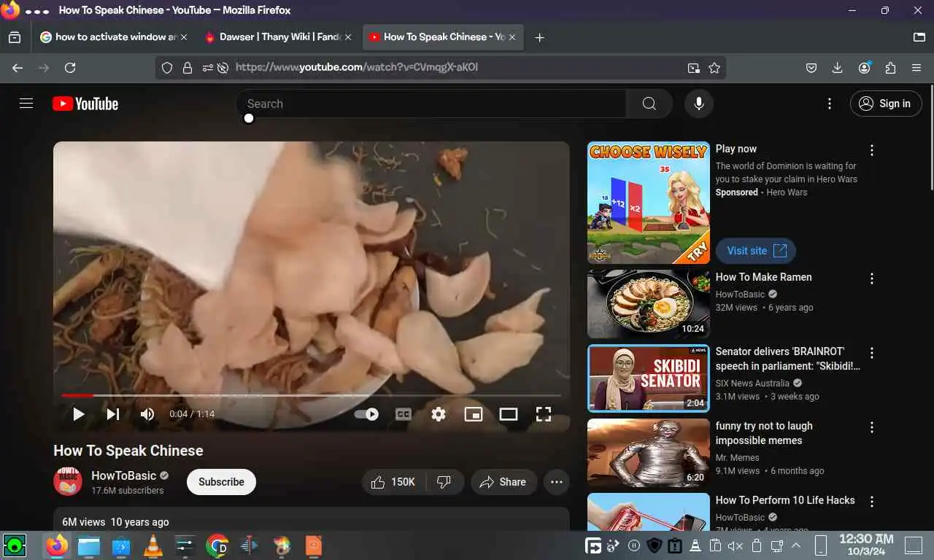
Task: Switch to theater mode
Action: (x=509, y=414)
